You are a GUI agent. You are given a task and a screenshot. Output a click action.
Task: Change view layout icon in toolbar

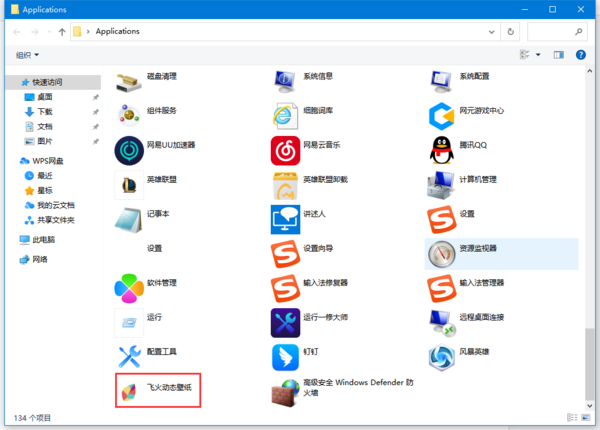pyautogui.click(x=525, y=55)
